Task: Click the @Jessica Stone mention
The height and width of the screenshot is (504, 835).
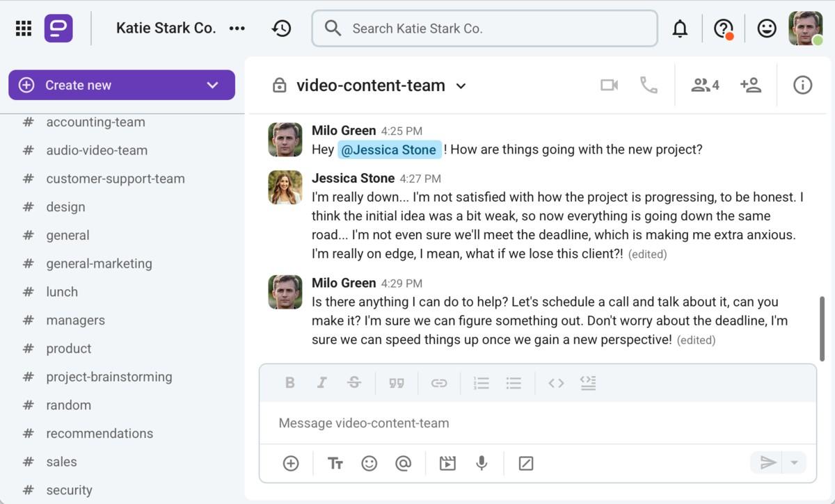Action: (x=389, y=149)
